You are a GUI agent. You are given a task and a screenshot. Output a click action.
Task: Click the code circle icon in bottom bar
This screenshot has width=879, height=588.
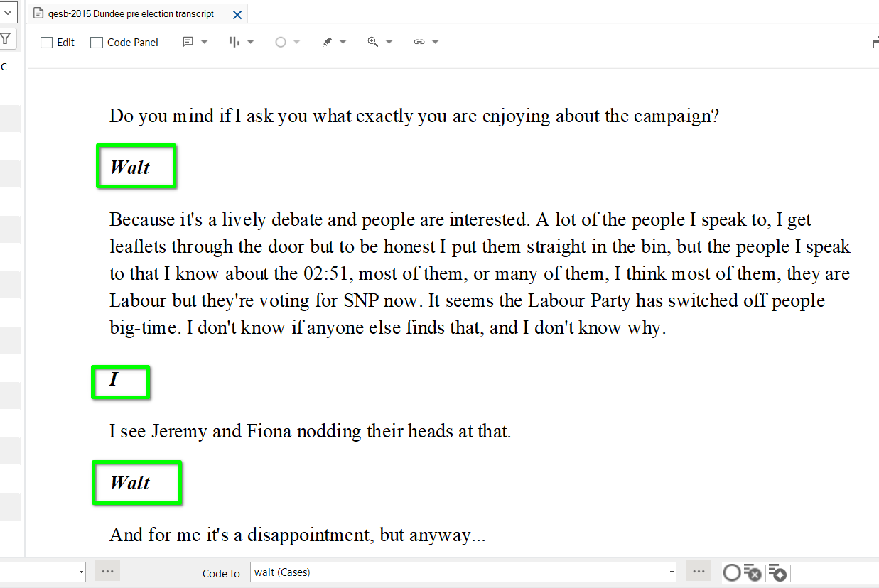point(731,572)
